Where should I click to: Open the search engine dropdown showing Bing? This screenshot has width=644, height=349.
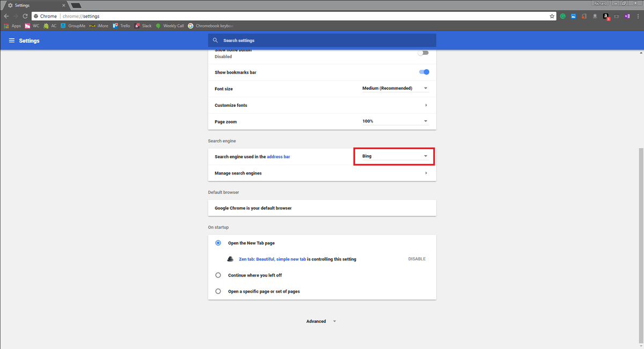pos(394,156)
